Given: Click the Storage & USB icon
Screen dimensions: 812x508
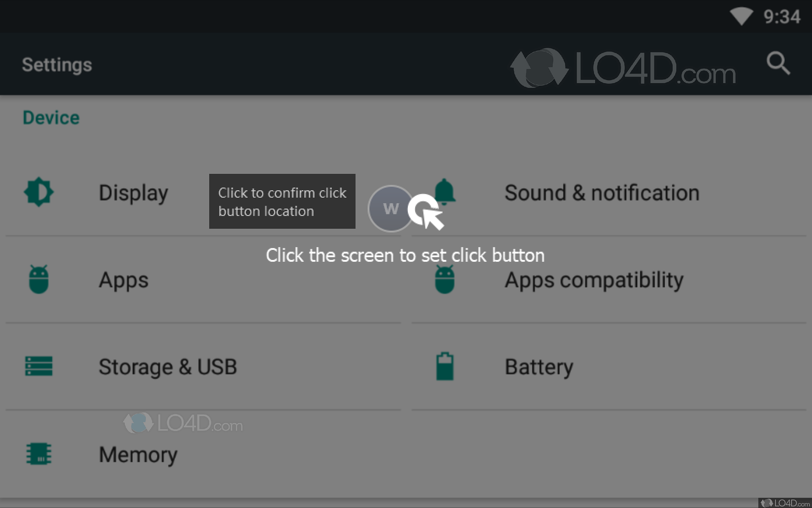Looking at the screenshot, I should click(39, 366).
